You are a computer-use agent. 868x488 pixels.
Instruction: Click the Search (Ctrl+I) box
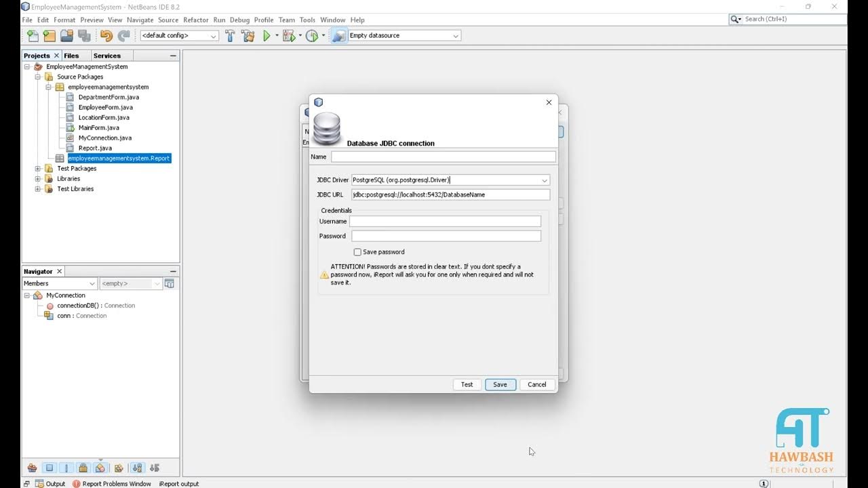pos(793,19)
